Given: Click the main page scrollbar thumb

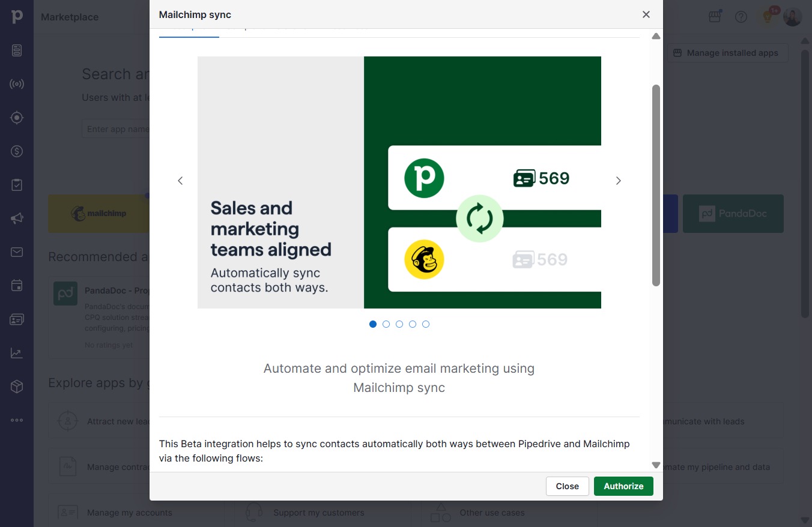Looking at the screenshot, I should click(805, 183).
